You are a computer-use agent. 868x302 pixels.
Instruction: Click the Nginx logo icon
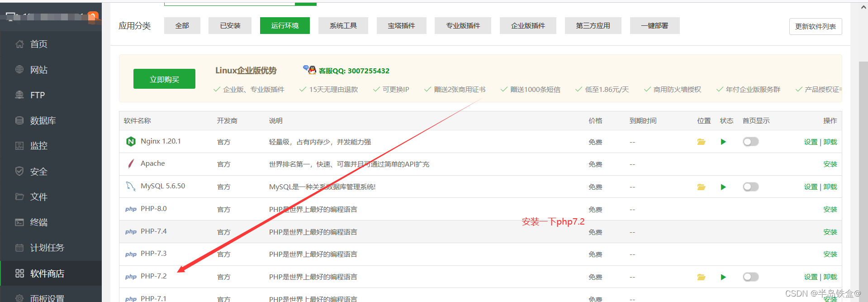(x=131, y=142)
